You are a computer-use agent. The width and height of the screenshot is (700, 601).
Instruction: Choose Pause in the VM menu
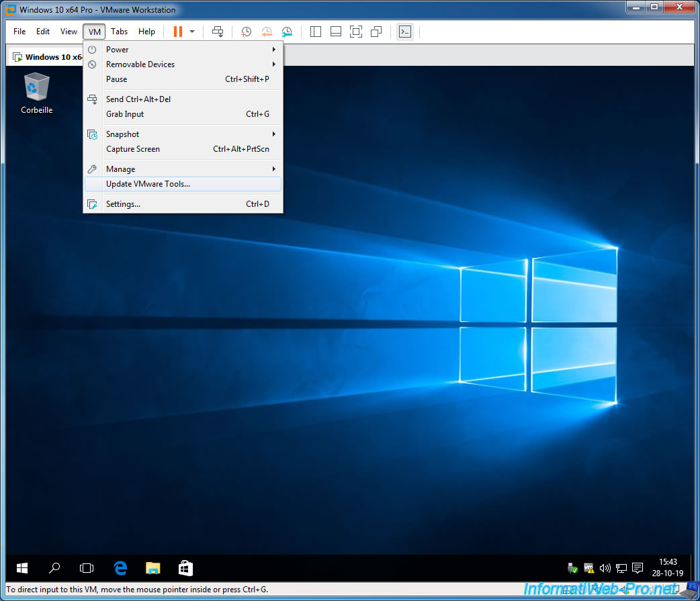pyautogui.click(x=183, y=79)
